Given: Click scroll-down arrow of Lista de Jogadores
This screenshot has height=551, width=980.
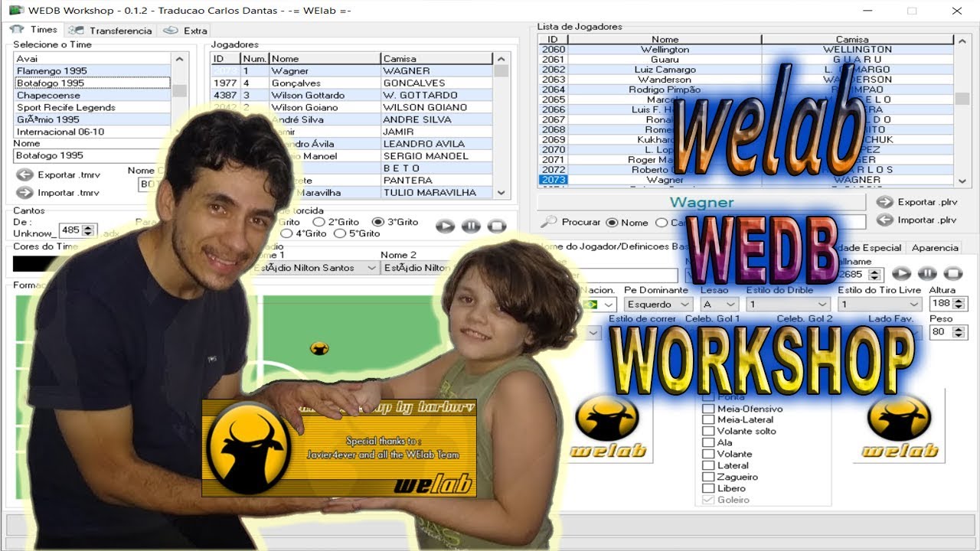Looking at the screenshot, I should point(962,181).
